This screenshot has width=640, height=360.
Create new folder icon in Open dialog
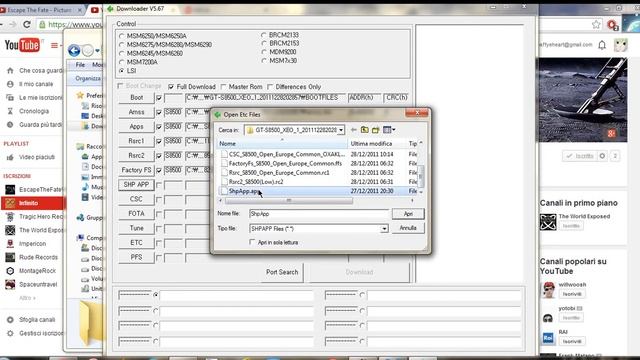point(376,130)
